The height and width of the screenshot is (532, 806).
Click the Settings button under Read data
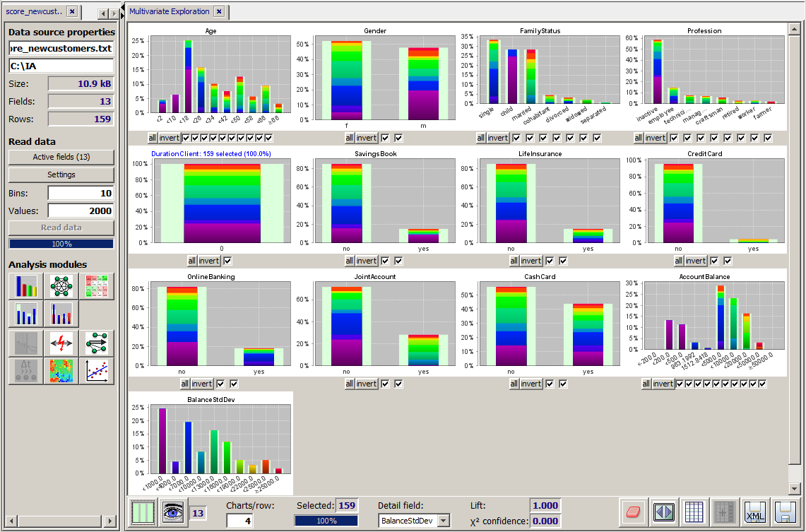(61, 175)
